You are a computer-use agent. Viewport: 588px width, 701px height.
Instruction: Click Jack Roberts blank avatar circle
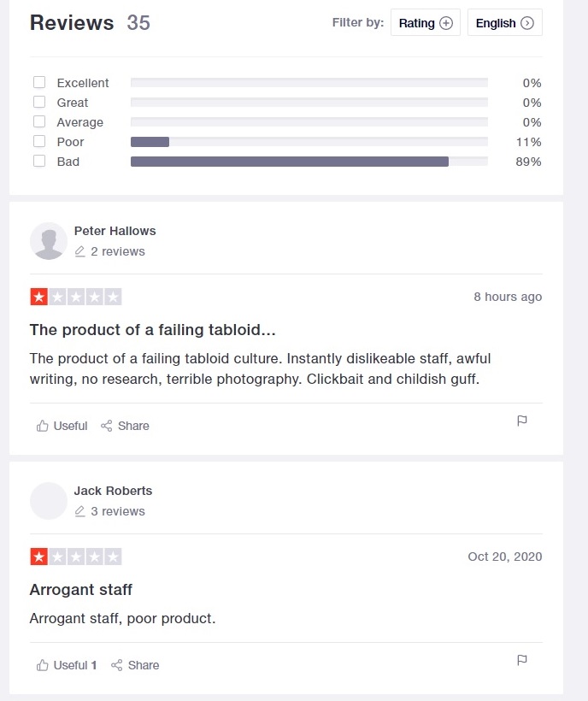(49, 501)
